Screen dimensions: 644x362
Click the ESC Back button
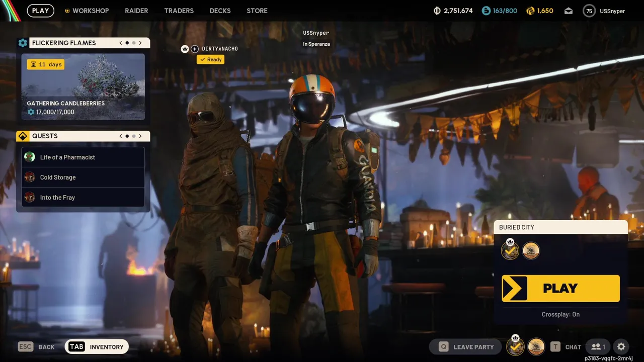click(x=36, y=346)
